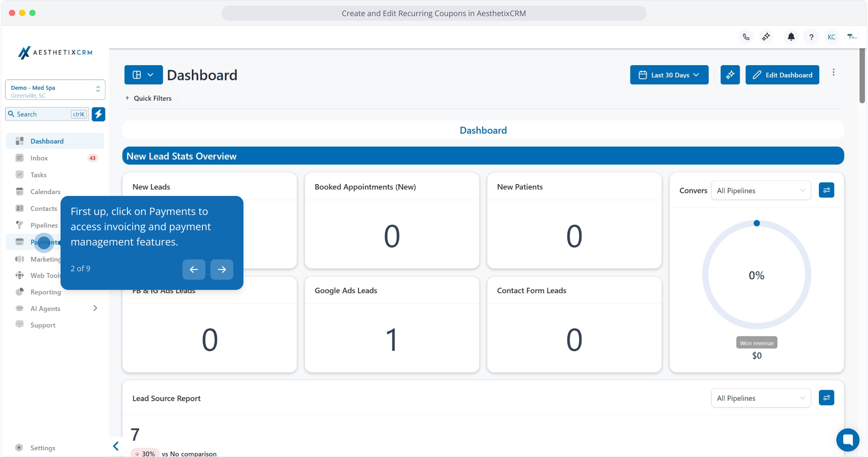Expand the AI Agents submenu arrow
Viewport: 868px width, 457px height.
95,308
